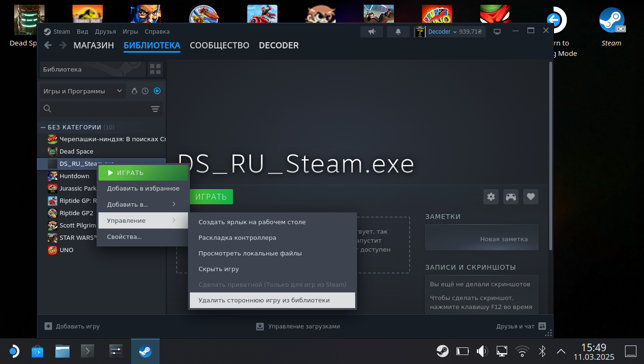644x364 pixels.
Task: Click the downloads icon beside Управление загрузками
Action: pos(260,326)
